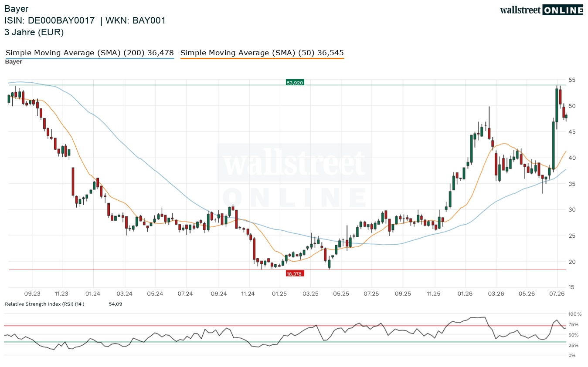
Task: Click the 25% RSI axis label
Action: (x=574, y=345)
